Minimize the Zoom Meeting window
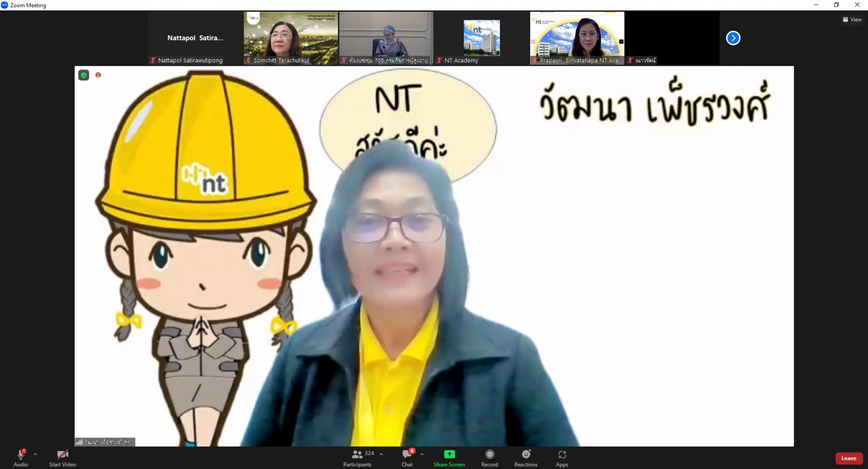 (x=815, y=5)
